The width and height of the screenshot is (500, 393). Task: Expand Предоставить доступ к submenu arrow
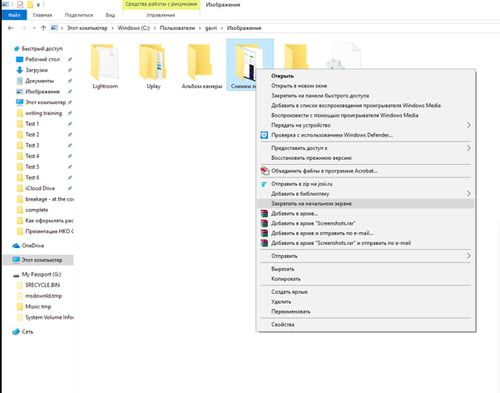point(468,148)
